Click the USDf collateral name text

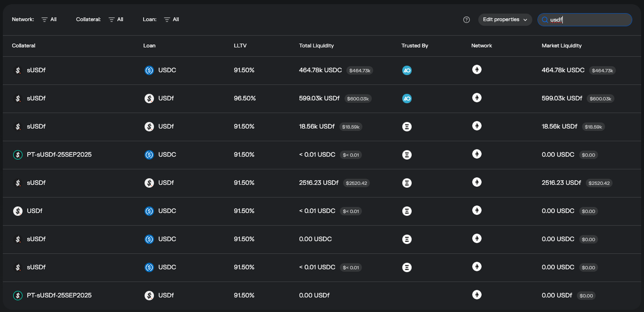35,211
